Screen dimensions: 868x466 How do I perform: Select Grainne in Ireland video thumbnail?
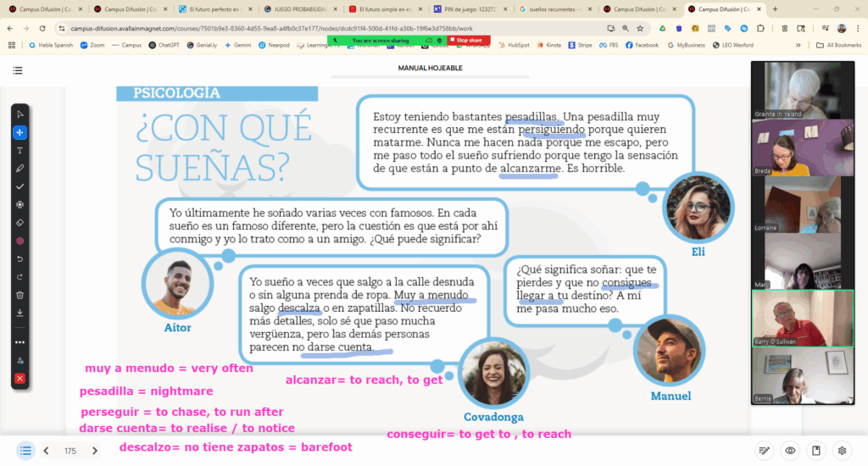click(803, 90)
